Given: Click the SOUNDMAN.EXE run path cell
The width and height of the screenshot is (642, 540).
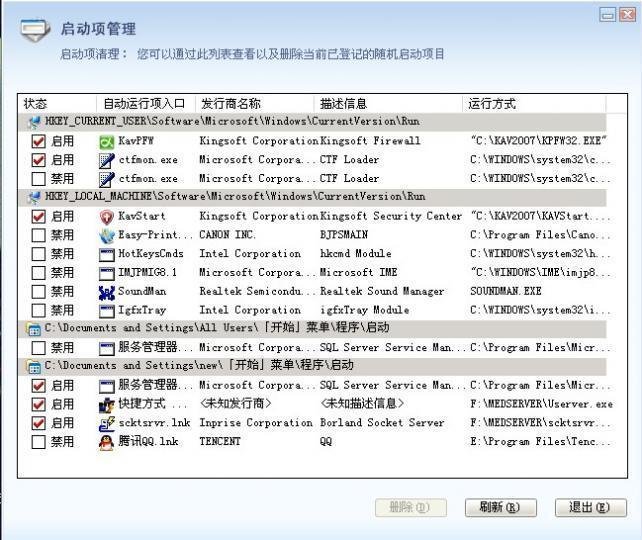Looking at the screenshot, I should click(506, 292).
